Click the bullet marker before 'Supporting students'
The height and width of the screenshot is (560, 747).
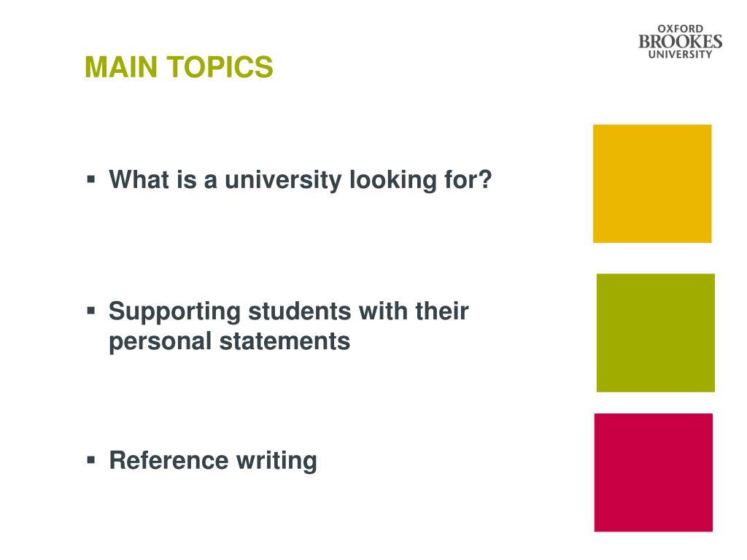point(91,311)
